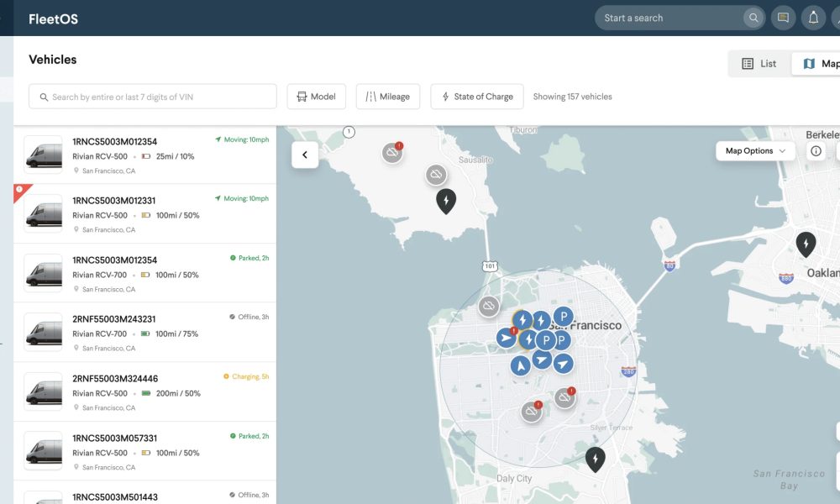Select vehicle 1RNCS5003M057331 row
Viewport: 840px width, 504px height.
144,452
